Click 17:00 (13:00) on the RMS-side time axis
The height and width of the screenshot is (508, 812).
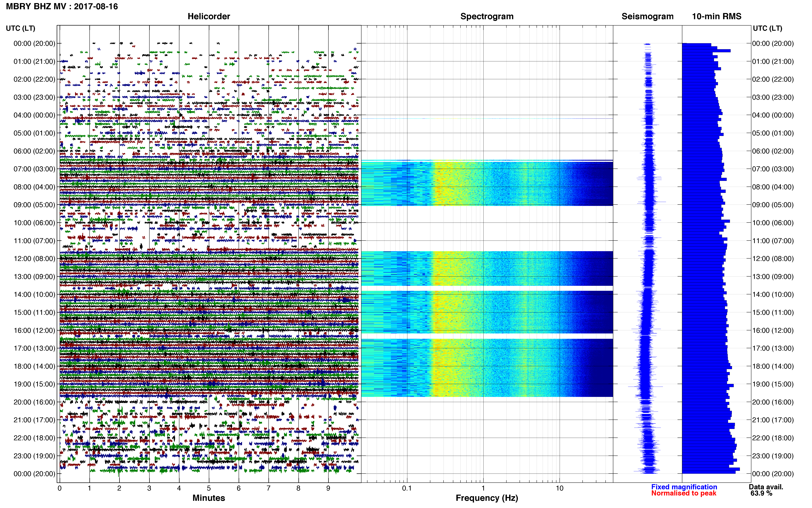coord(773,348)
